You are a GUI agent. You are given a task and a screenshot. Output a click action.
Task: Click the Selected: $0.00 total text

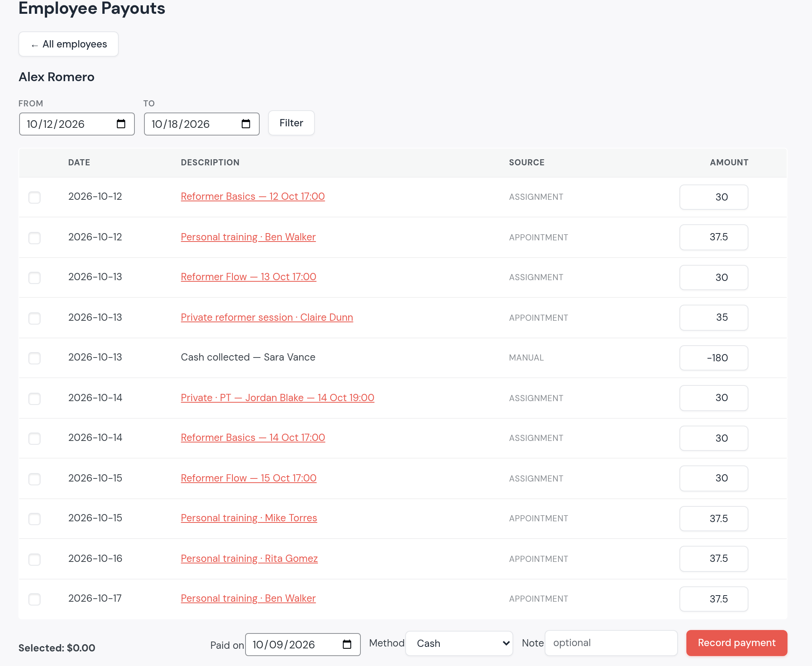coord(57,648)
